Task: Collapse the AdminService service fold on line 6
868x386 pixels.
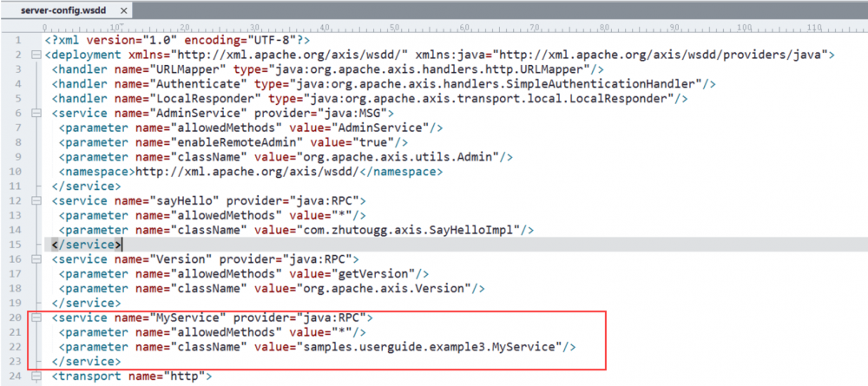Action: point(36,114)
